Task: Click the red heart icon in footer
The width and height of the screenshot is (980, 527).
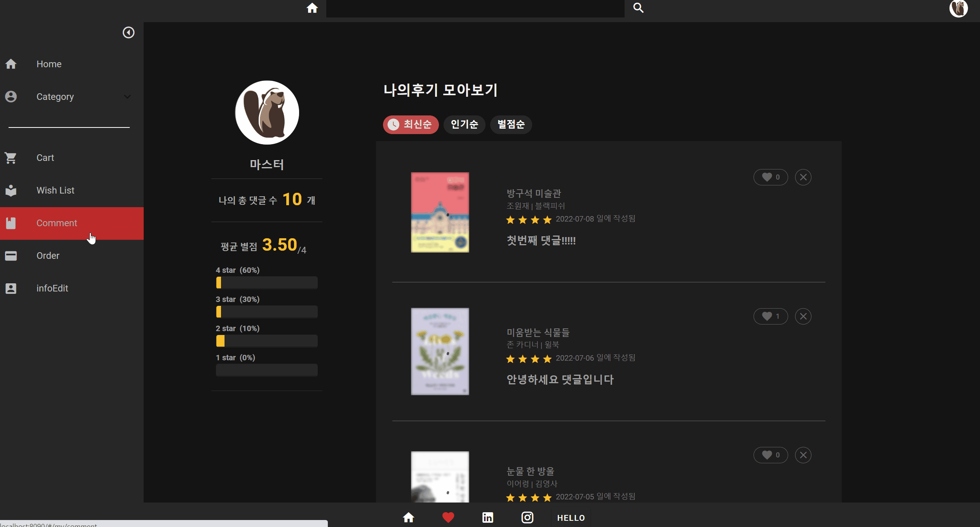Action: click(x=448, y=517)
